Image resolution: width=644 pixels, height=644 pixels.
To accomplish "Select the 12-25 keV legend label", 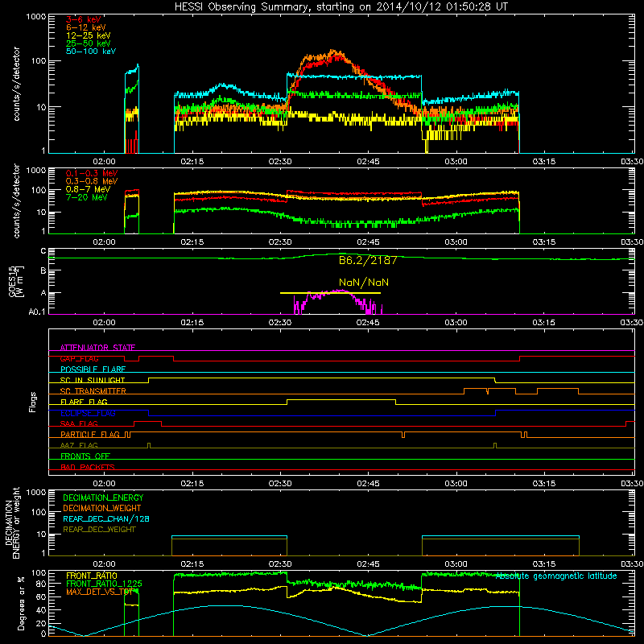I will [x=89, y=35].
